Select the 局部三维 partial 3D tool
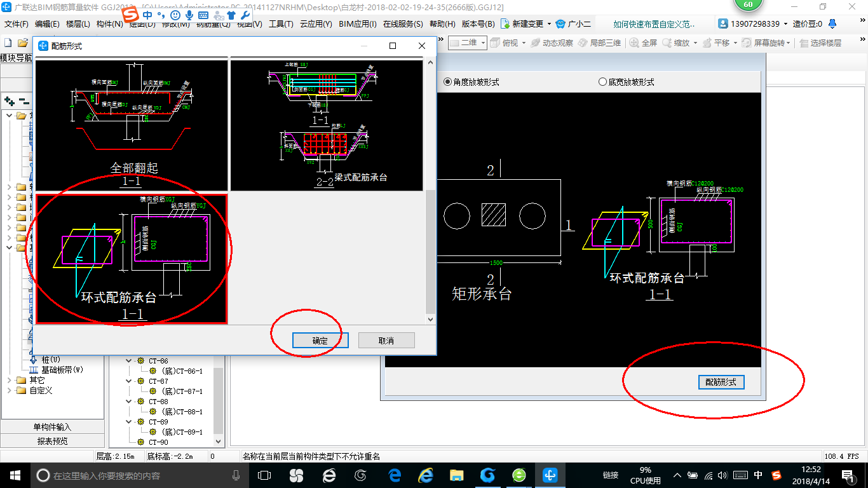Viewport: 868px width, 488px height. click(599, 43)
